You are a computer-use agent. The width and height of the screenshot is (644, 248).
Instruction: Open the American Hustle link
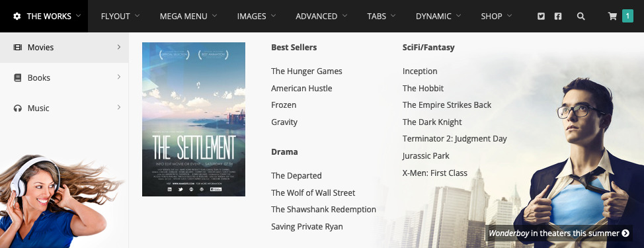click(302, 88)
